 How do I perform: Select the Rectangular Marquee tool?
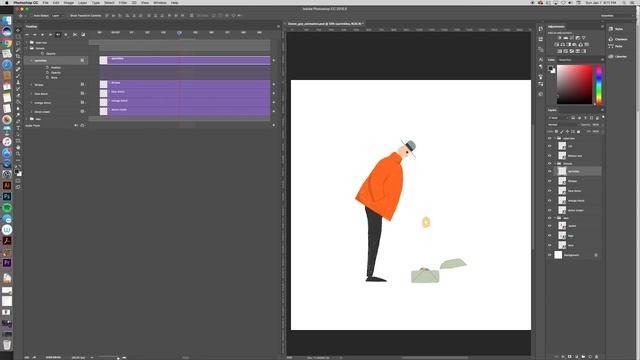pos(18,37)
